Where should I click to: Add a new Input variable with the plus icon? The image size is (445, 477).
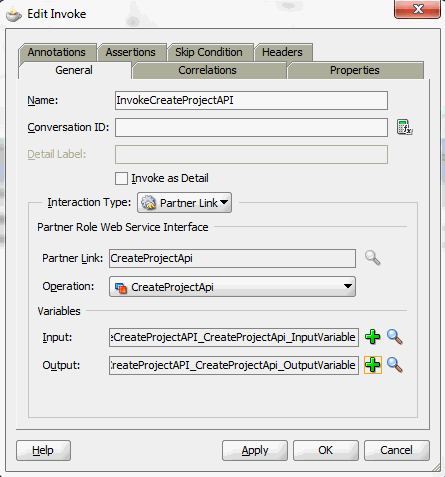[373, 337]
